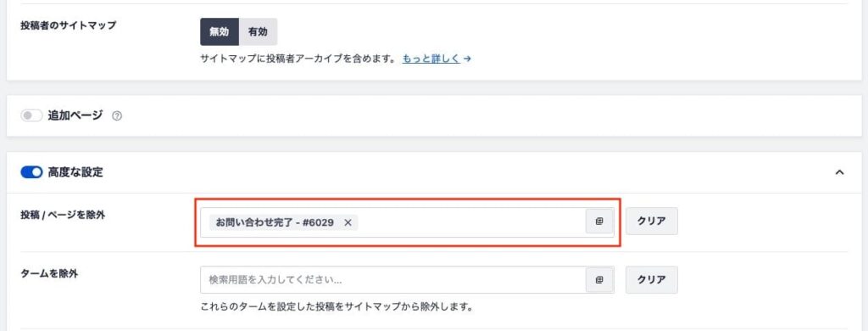Viewport: 868px width, 331px height.
Task: Click the タームを除外 setting label
Action: (49, 273)
